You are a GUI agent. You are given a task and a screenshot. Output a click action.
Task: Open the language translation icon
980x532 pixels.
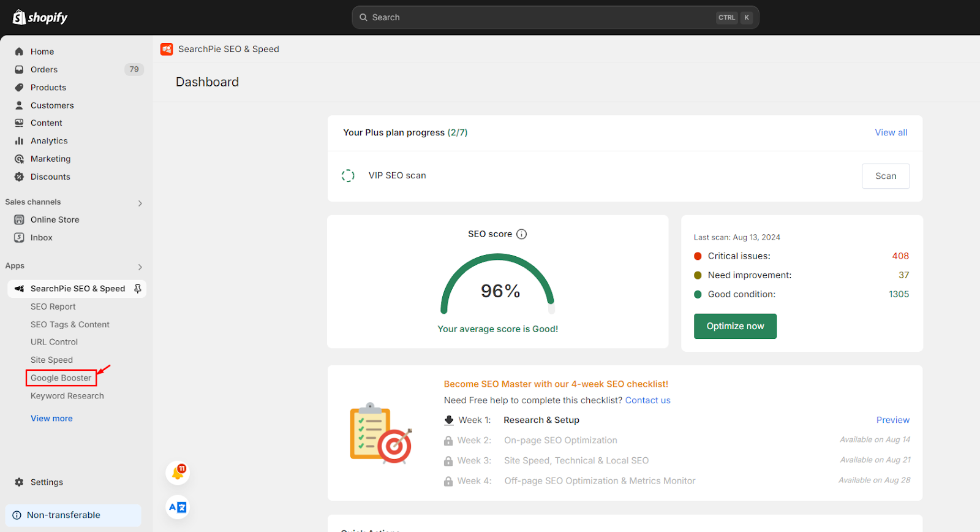178,507
